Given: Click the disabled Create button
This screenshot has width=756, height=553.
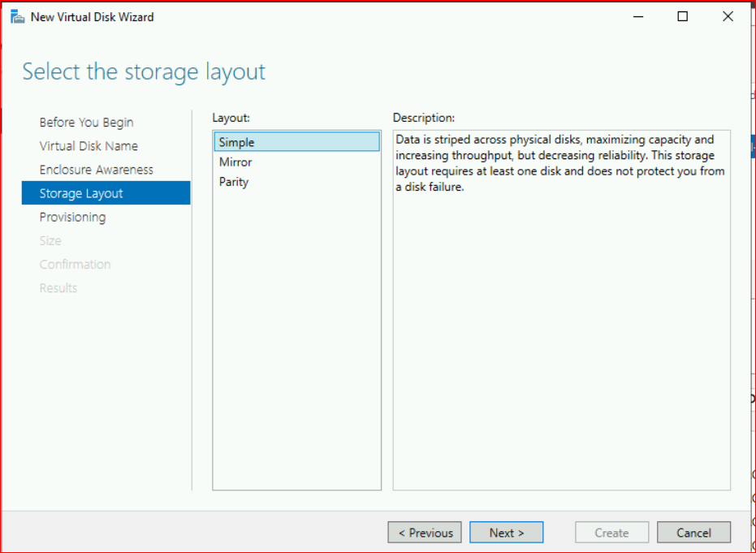Looking at the screenshot, I should click(x=611, y=533).
